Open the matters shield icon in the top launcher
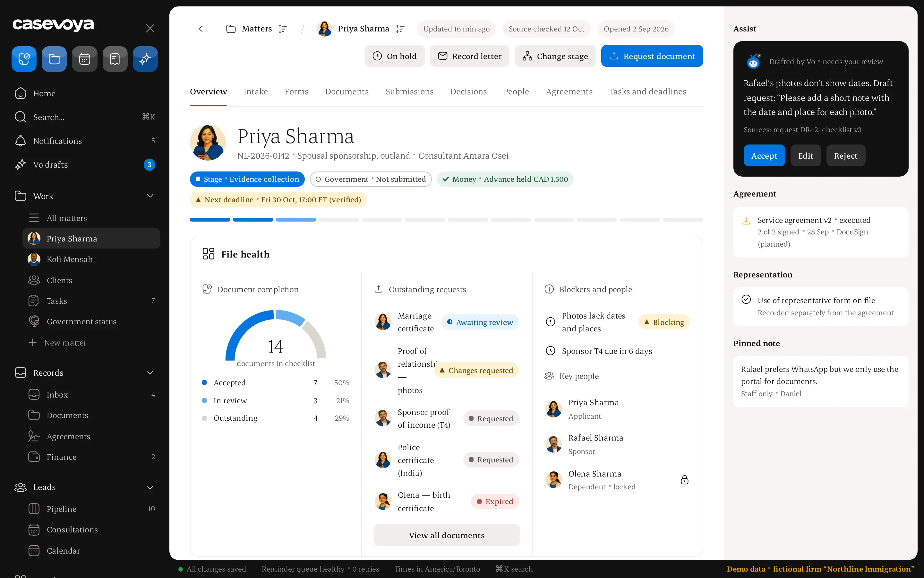This screenshot has height=578, width=924. click(x=24, y=59)
